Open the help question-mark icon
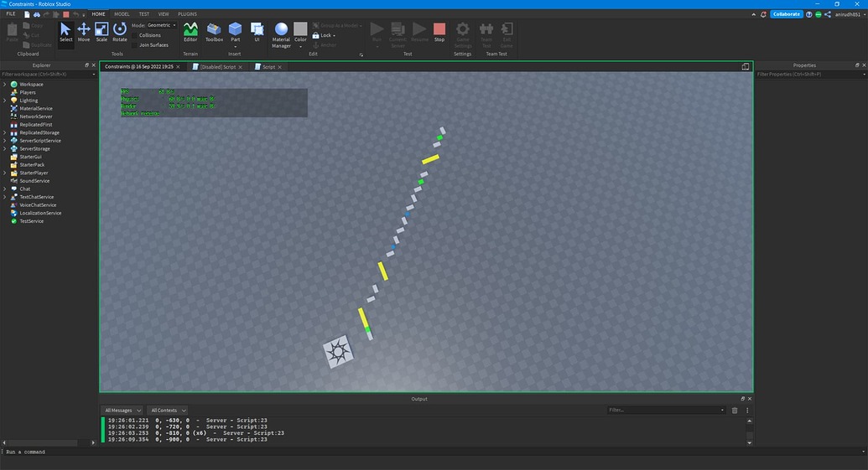868x470 pixels. 808,14
